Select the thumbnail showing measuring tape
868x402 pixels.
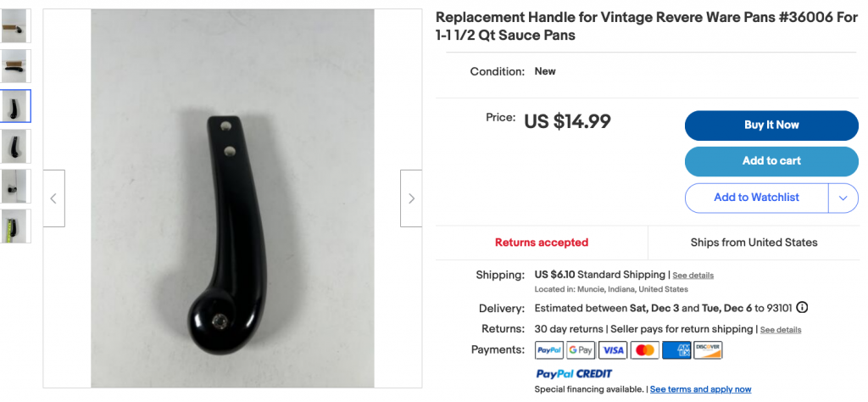click(16, 226)
